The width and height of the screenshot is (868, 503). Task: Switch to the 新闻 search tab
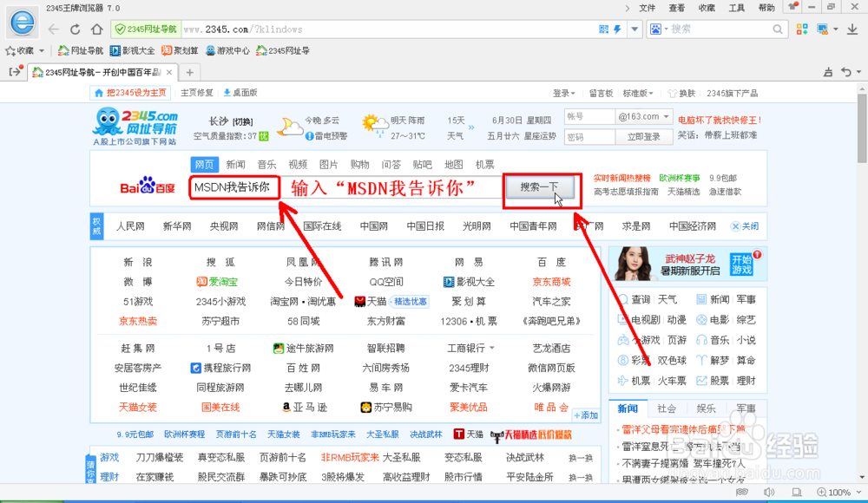[x=235, y=164]
